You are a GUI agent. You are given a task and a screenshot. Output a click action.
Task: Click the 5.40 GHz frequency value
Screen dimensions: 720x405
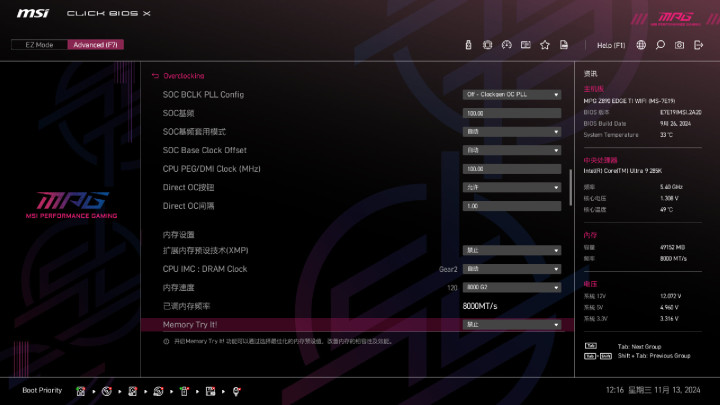671,187
